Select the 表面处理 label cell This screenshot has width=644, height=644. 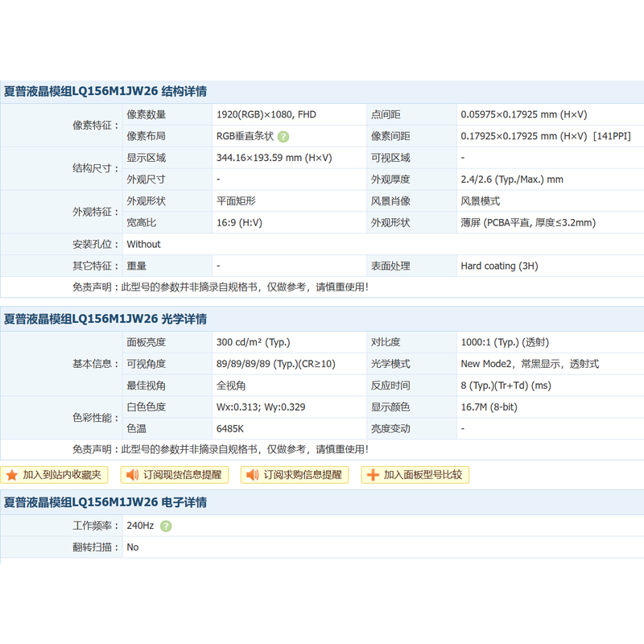click(x=411, y=266)
